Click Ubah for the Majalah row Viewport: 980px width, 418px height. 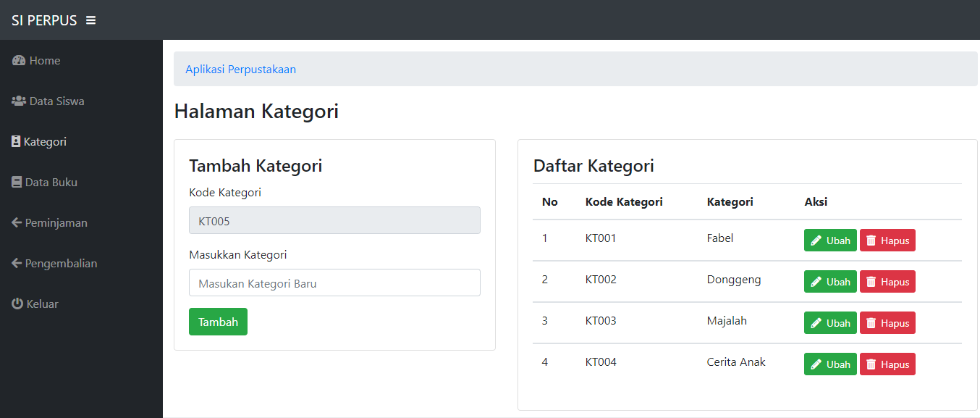tap(830, 323)
